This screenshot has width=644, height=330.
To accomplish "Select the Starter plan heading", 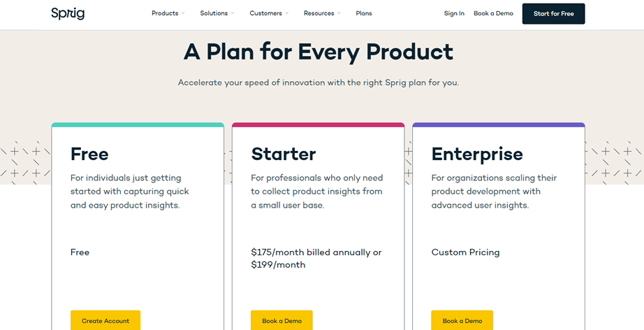I will point(284,154).
